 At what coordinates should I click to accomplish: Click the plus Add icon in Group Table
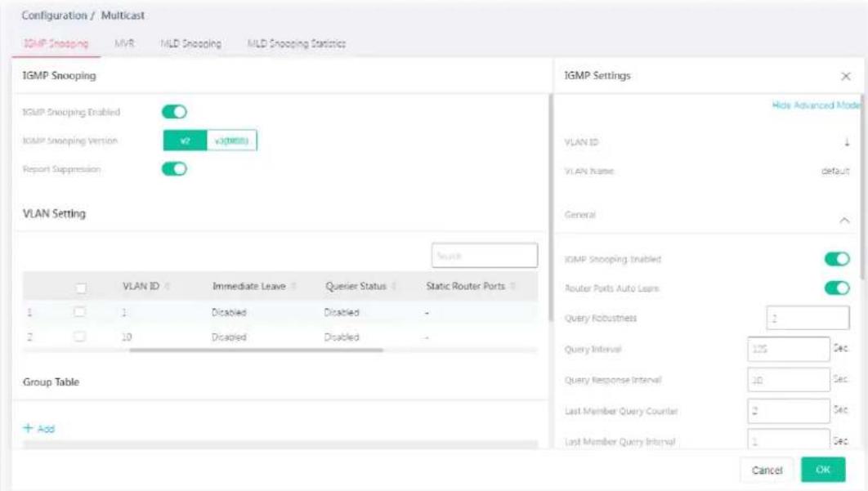29,428
